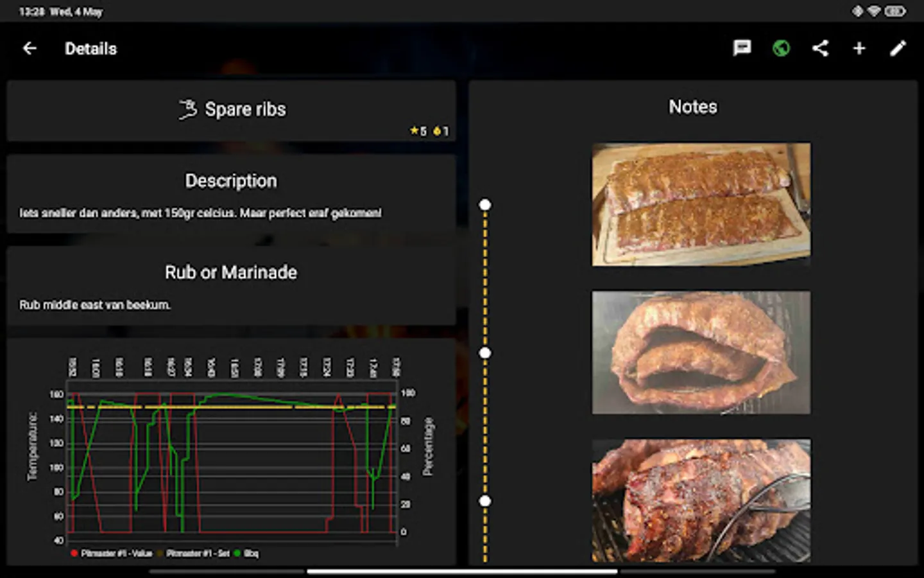This screenshot has height=578, width=924.
Task: Tap the Rub middle east van beekum text
Action: [x=95, y=305]
